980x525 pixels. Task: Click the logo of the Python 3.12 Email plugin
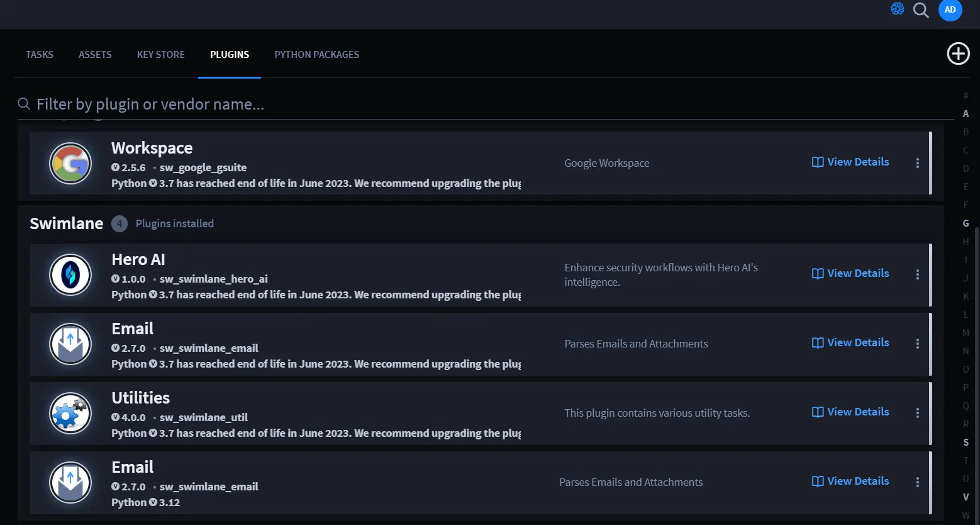click(x=70, y=483)
